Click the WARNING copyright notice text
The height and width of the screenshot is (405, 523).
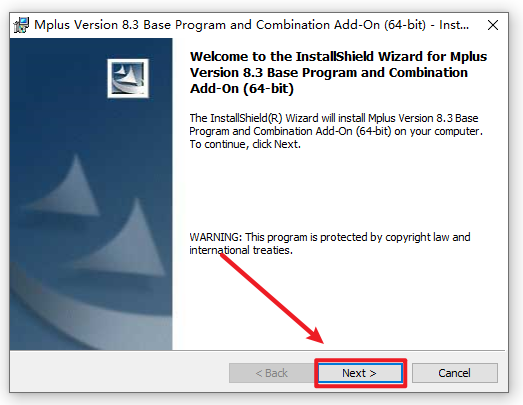[x=330, y=244]
